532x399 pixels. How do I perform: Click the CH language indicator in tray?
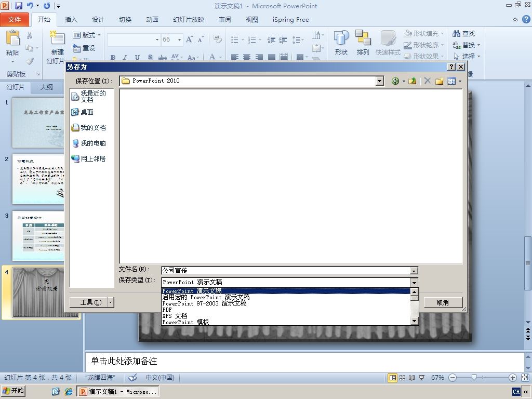coord(516,392)
